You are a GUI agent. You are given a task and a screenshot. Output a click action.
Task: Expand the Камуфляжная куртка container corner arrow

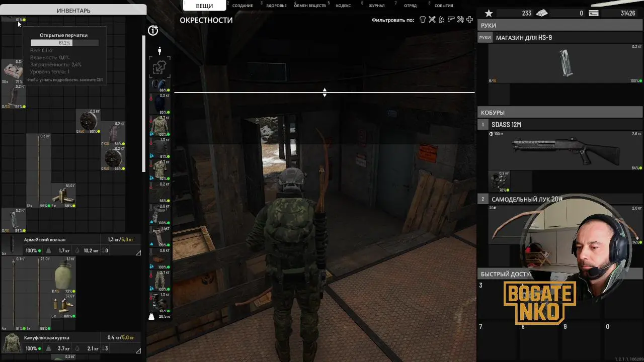138,351
